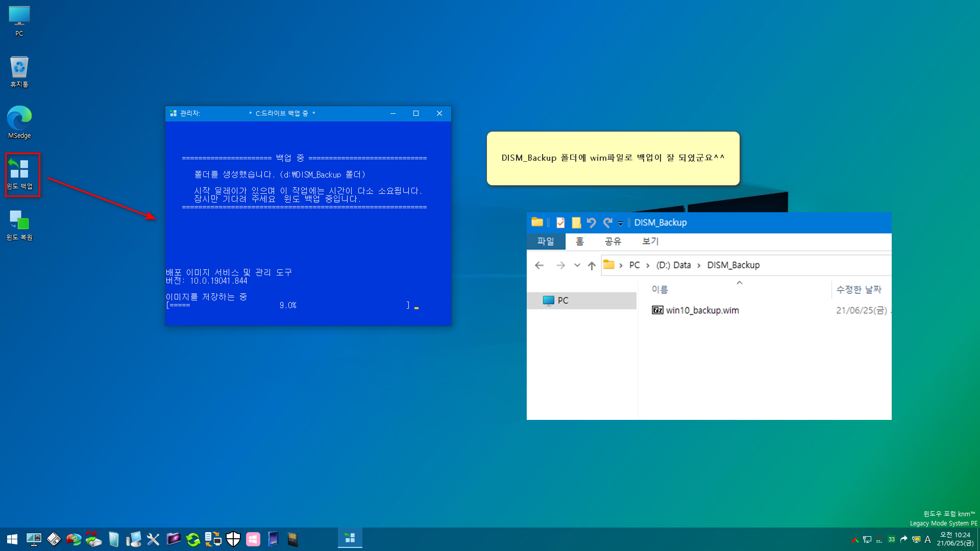
Task: Open the FS drive recovery icon on the taskbar
Action: click(x=93, y=539)
